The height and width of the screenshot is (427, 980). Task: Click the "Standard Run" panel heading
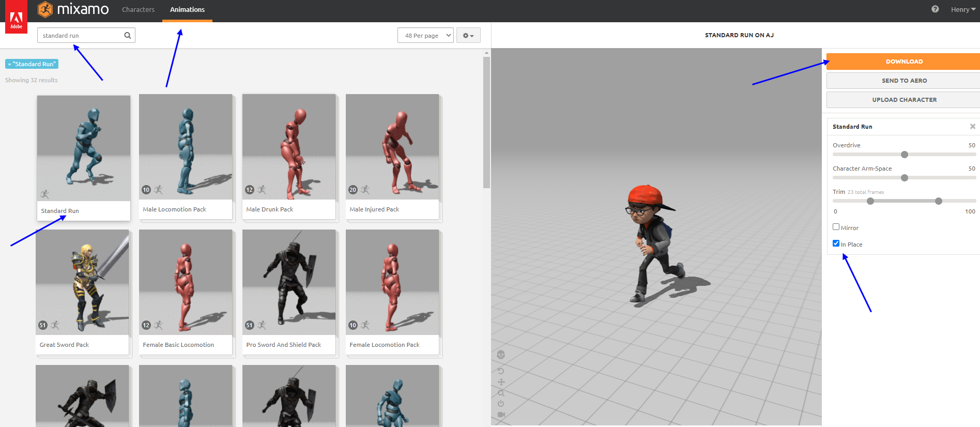(x=852, y=127)
